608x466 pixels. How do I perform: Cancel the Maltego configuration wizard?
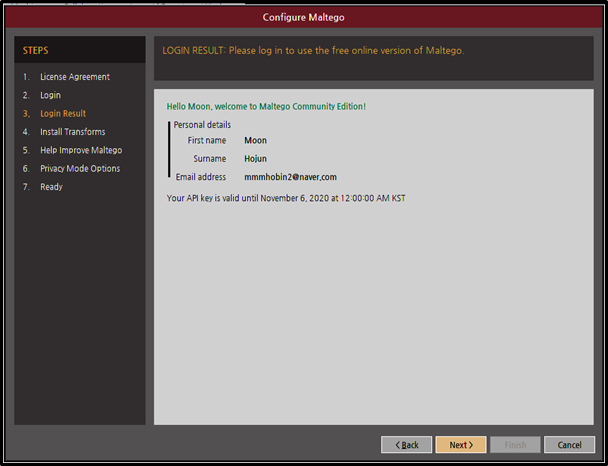(x=569, y=445)
